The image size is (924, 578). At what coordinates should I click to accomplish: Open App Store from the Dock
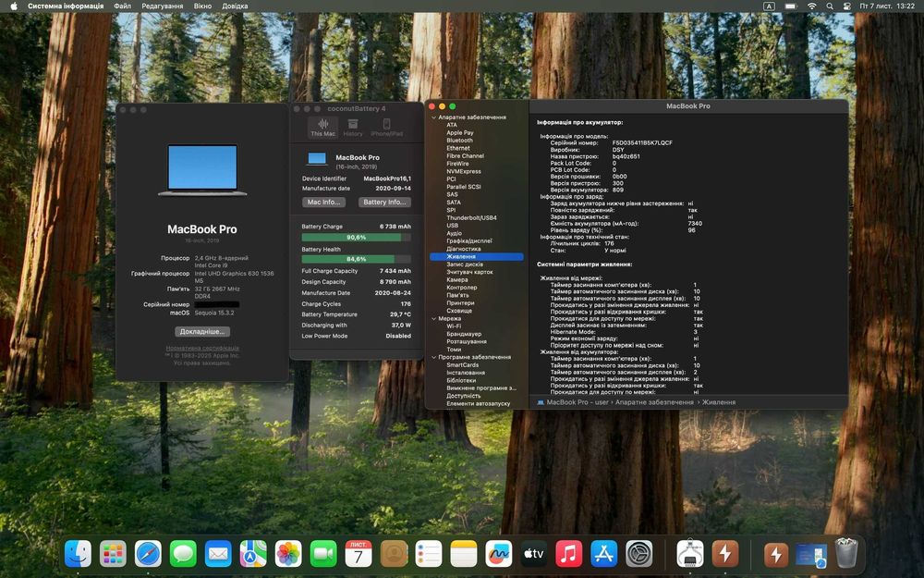click(604, 554)
